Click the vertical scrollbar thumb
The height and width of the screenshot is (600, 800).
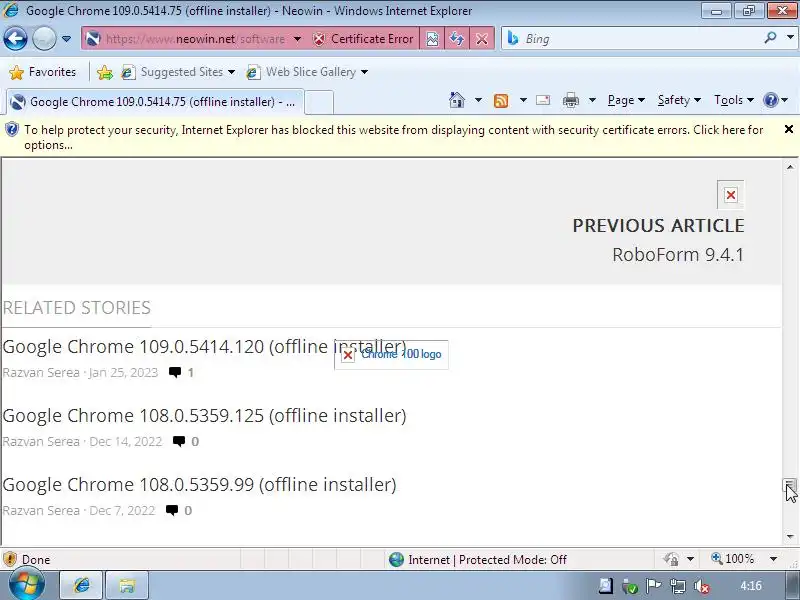(790, 485)
